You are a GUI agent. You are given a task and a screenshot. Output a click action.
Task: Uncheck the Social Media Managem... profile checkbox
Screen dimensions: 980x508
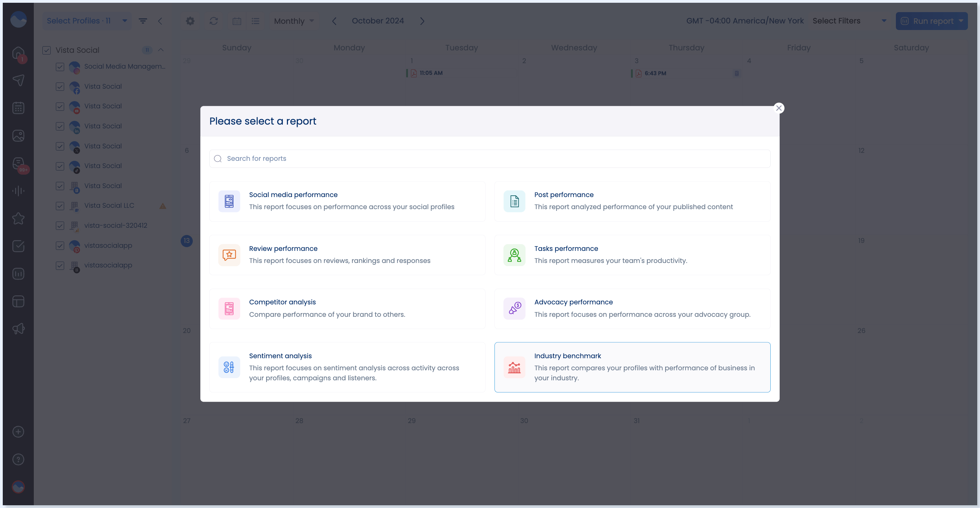60,67
